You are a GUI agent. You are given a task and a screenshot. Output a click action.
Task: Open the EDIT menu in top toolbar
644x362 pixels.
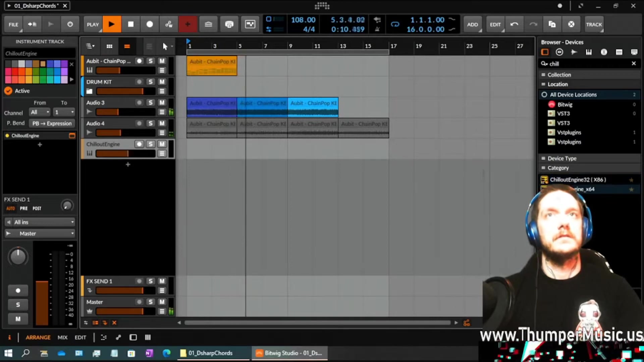(495, 24)
